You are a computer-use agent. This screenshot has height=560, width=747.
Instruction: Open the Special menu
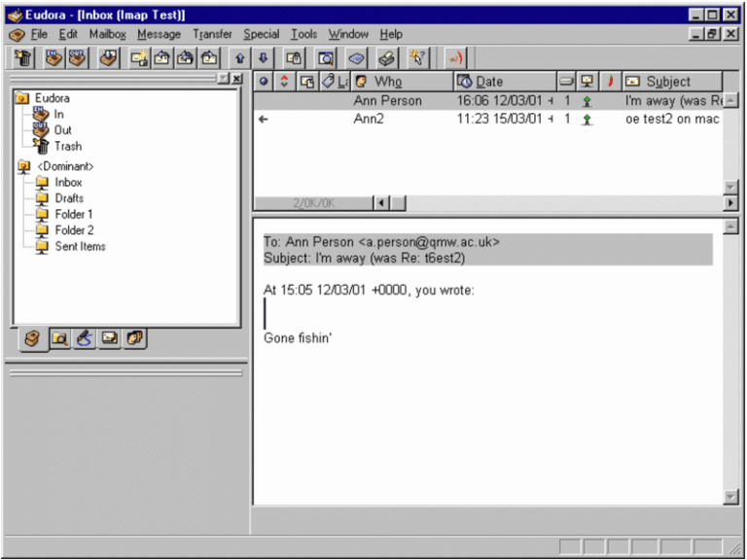[262, 34]
